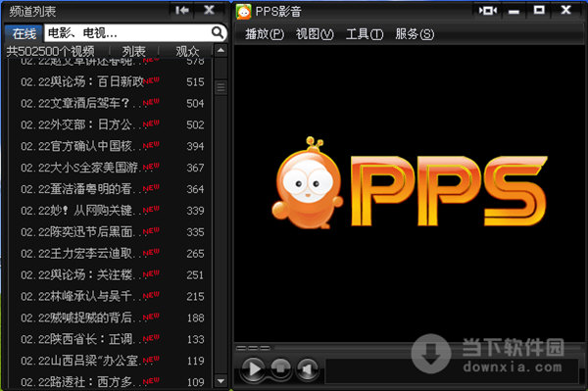
Task: Click the PPS影音 app logo icon
Action: pos(243,12)
